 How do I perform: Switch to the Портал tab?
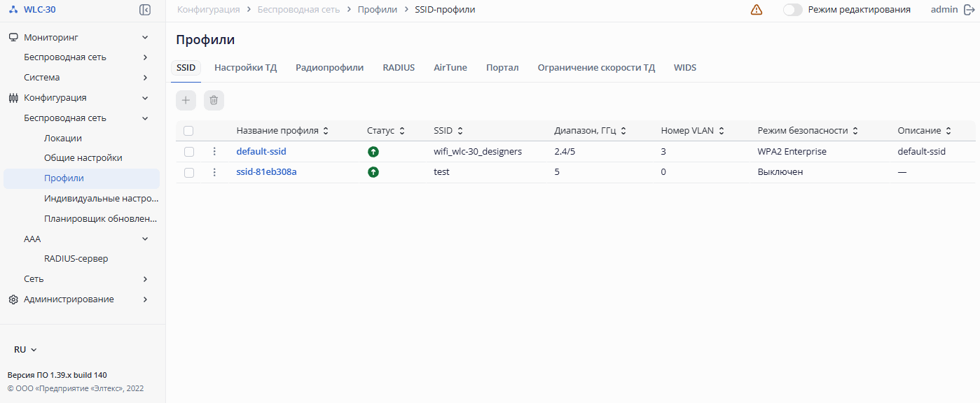(x=502, y=68)
